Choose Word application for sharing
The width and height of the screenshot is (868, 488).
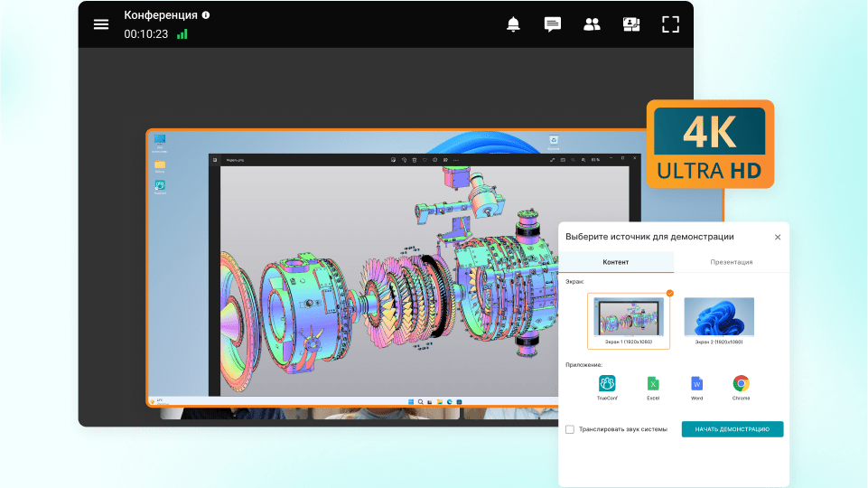point(696,384)
